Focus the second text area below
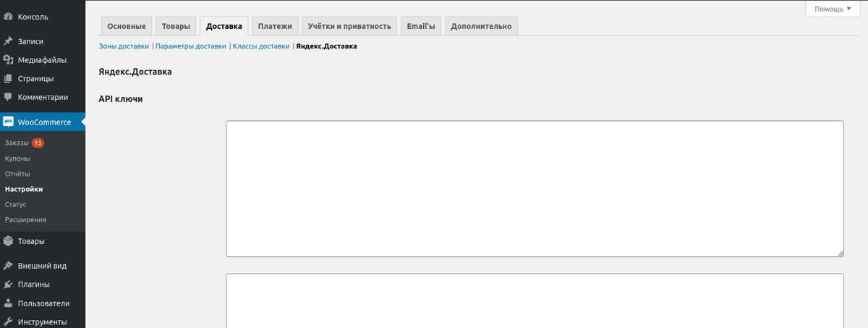The width and height of the screenshot is (868, 328). pyautogui.click(x=535, y=300)
